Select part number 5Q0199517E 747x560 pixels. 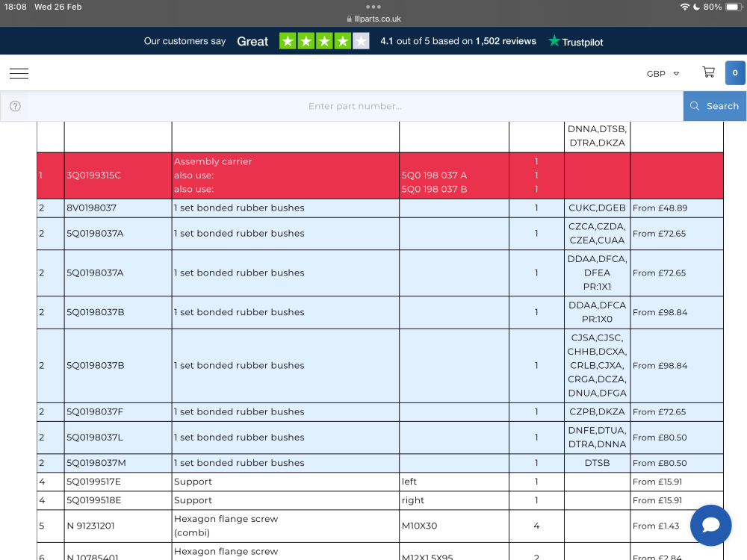click(x=94, y=482)
